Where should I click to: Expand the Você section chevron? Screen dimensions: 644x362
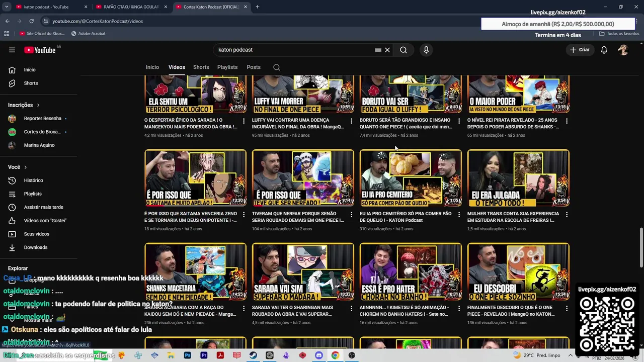click(25, 167)
